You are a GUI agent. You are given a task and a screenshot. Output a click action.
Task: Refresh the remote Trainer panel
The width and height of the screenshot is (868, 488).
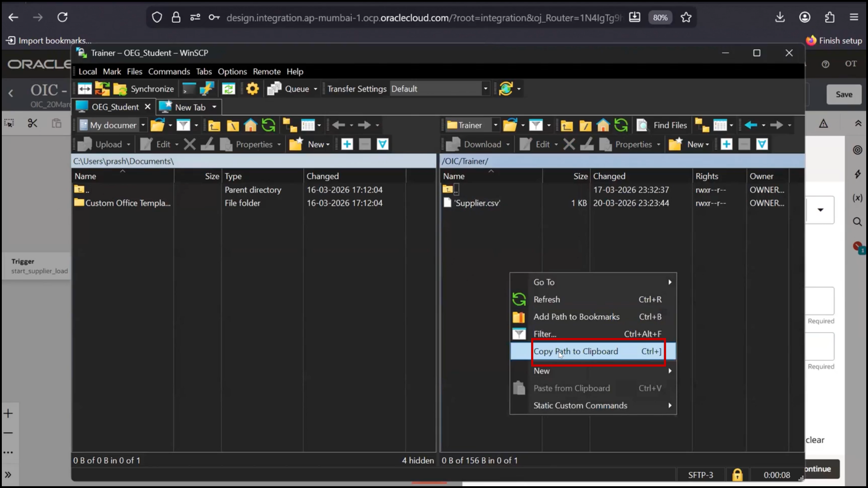coord(621,125)
